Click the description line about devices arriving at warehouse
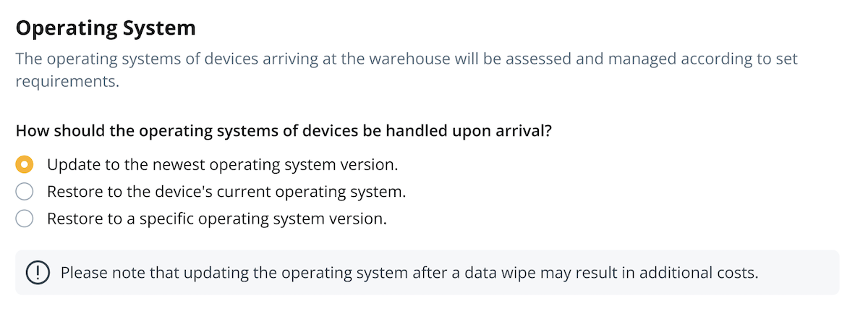Screen dimensions: 868x309 (x=406, y=59)
